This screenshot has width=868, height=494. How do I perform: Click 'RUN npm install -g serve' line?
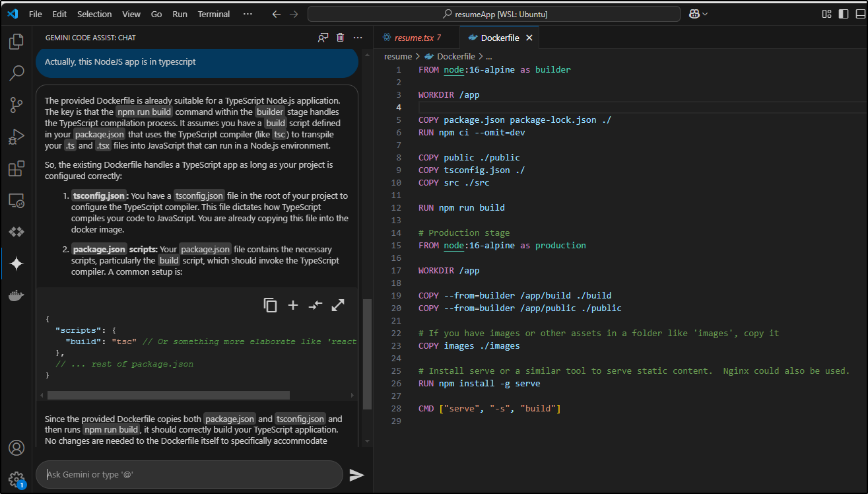[x=479, y=383]
